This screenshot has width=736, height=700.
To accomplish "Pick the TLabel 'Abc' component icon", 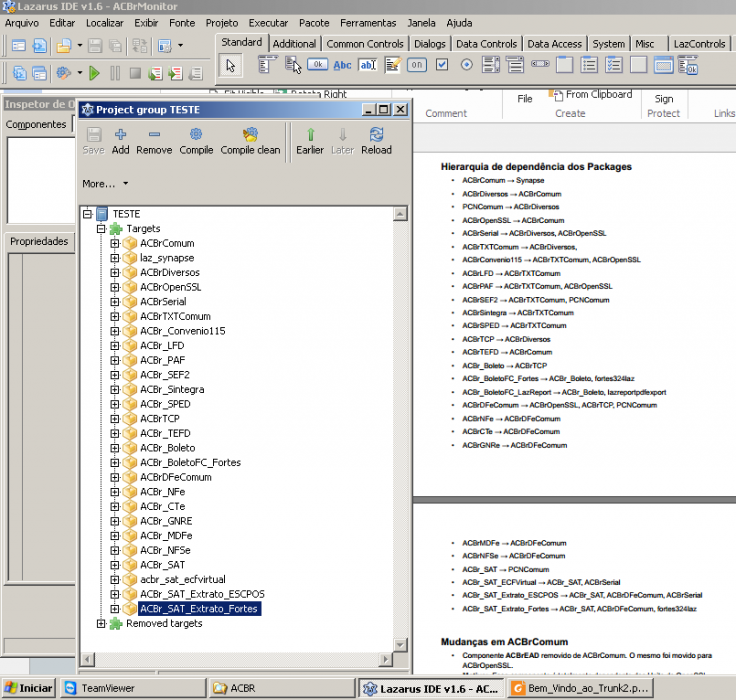I will [342, 65].
